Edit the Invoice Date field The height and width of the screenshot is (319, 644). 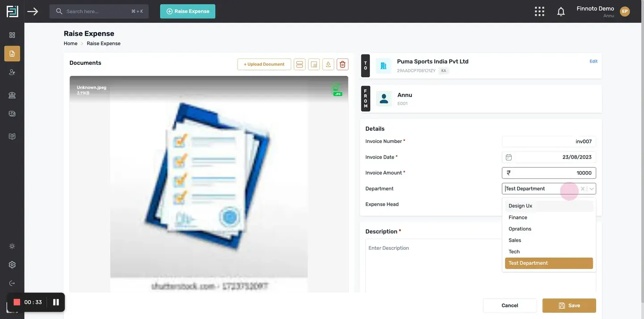[549, 157]
